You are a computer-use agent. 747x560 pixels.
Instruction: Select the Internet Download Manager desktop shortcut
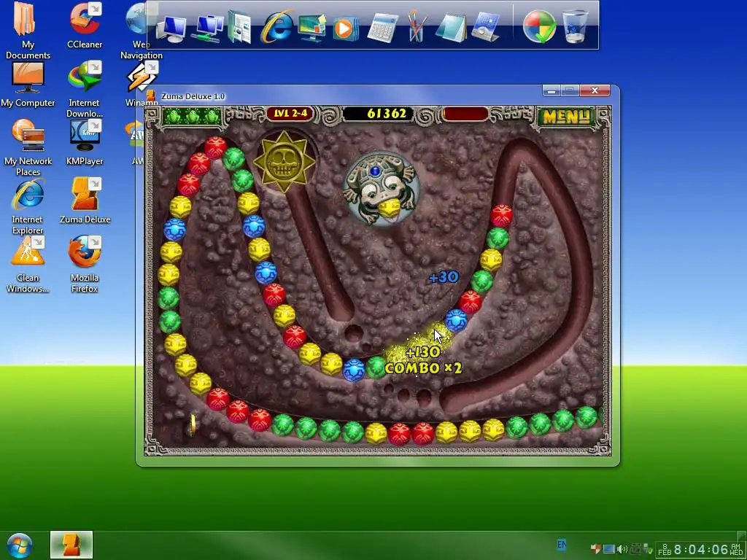pos(85,89)
